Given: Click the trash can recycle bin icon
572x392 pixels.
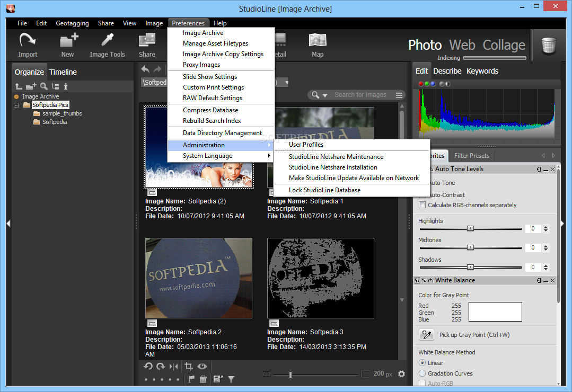Looking at the screenshot, I should pos(548,46).
